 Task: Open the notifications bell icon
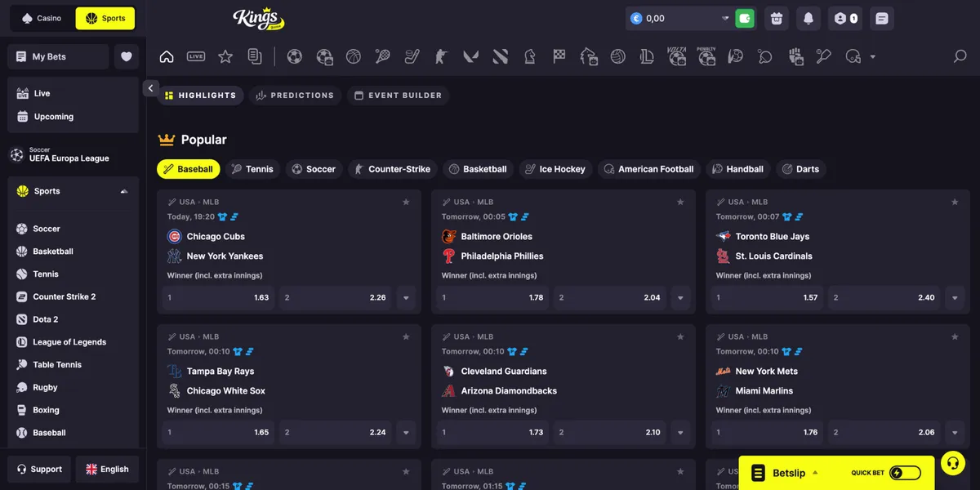[808, 18]
